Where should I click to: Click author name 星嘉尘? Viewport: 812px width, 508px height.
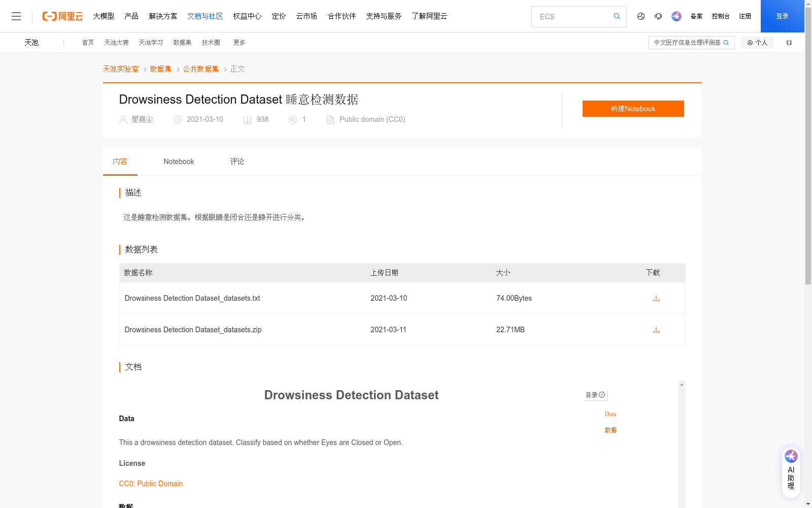pyautogui.click(x=142, y=119)
